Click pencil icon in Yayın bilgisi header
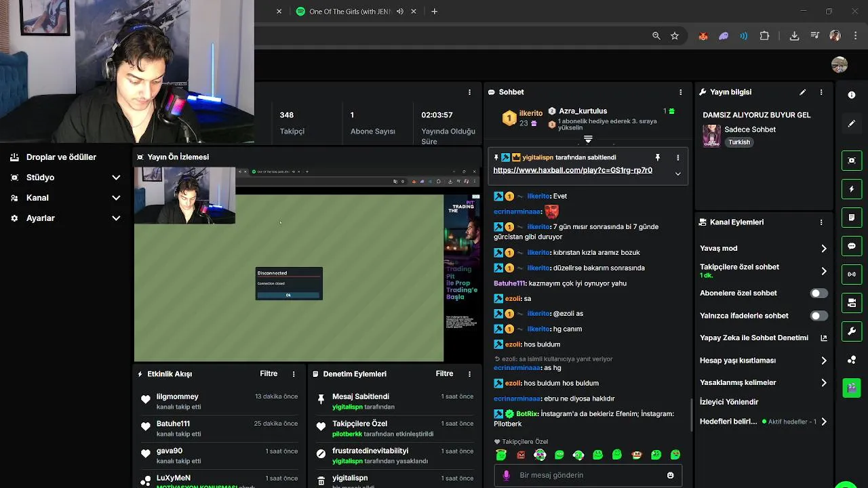Screen dimensions: 868x488 point(803,92)
